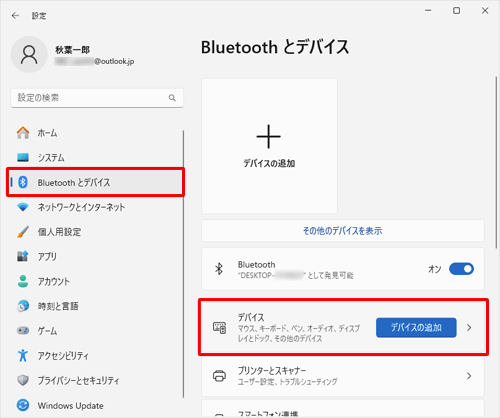The image size is (500, 418).
Task: Select Bluetooth とデバイス in the sidebar
Action: pyautogui.click(x=95, y=182)
